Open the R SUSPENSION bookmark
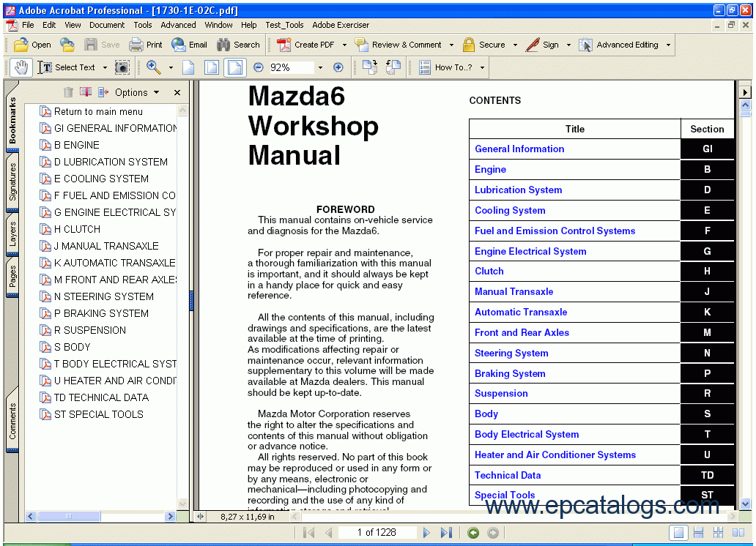 [89, 330]
